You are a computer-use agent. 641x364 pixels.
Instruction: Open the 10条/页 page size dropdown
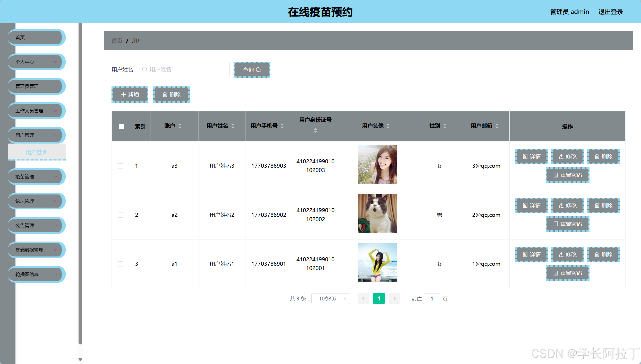point(330,299)
